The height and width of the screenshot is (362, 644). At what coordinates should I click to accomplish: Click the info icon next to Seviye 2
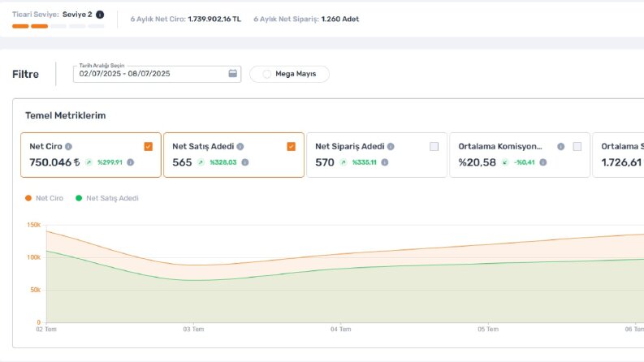pyautogui.click(x=100, y=15)
